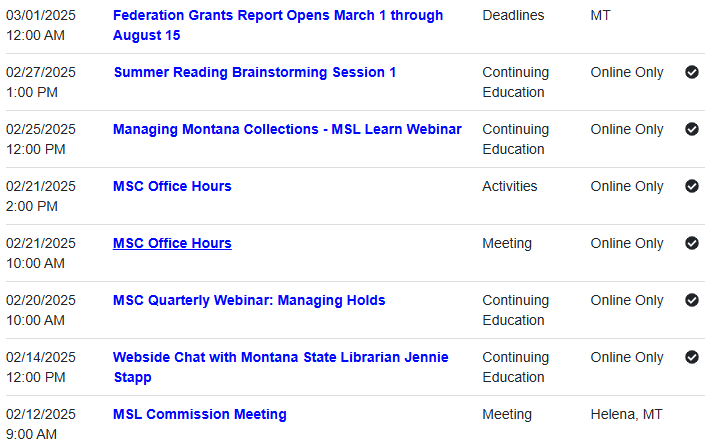Open MSL Commission Meeting link
Screen dimensions: 705x447
pyautogui.click(x=199, y=414)
